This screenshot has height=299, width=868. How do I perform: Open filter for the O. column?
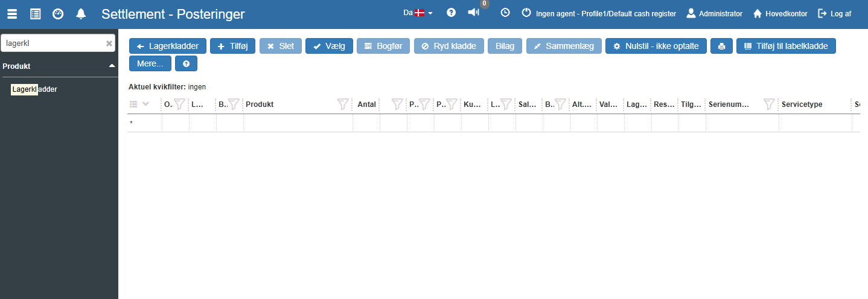[x=179, y=104]
